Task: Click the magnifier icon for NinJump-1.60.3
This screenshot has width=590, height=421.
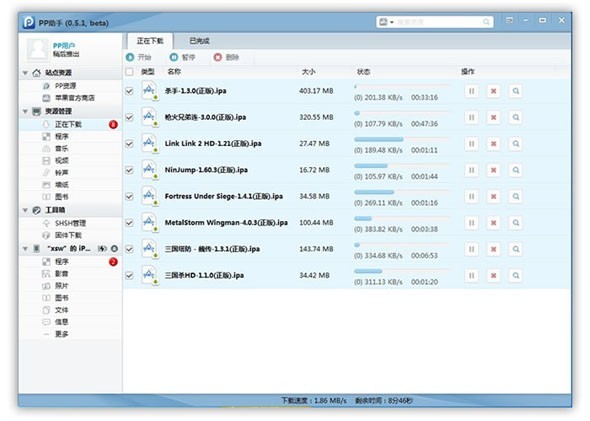Action: click(515, 170)
